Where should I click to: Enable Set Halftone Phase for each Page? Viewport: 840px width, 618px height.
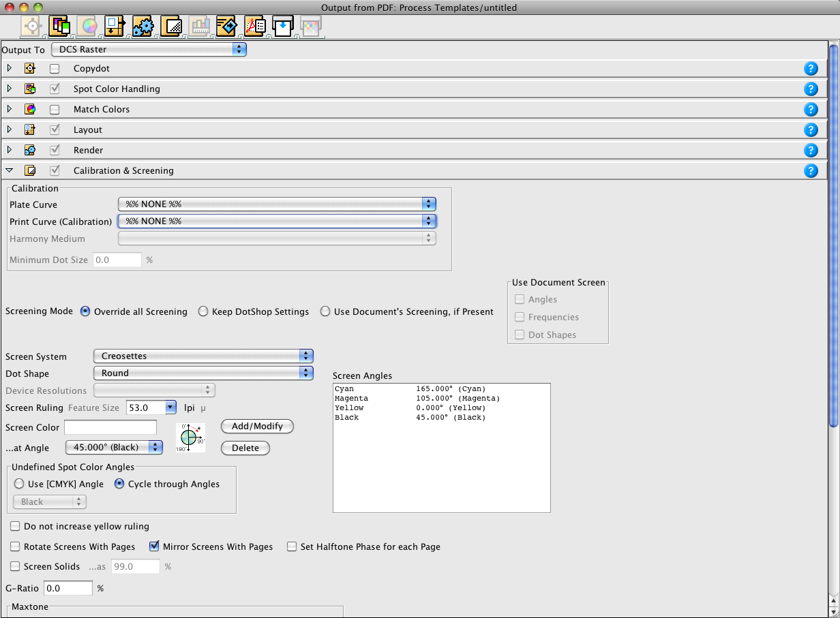(x=292, y=546)
